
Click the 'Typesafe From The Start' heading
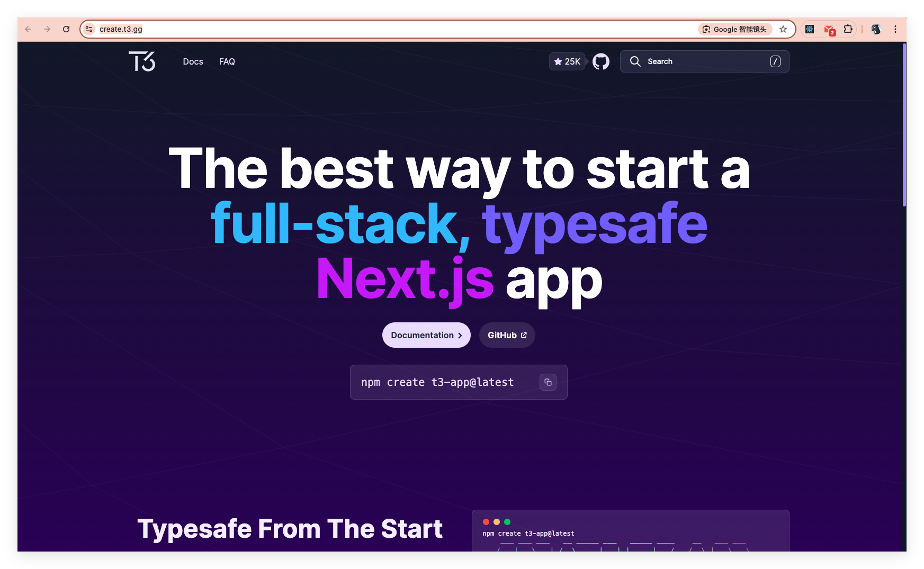[x=290, y=529]
